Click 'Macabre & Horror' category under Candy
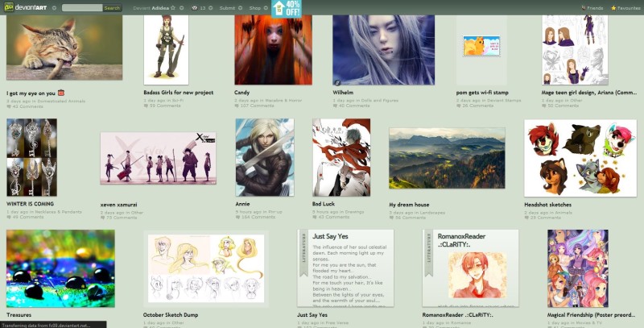 [283, 100]
